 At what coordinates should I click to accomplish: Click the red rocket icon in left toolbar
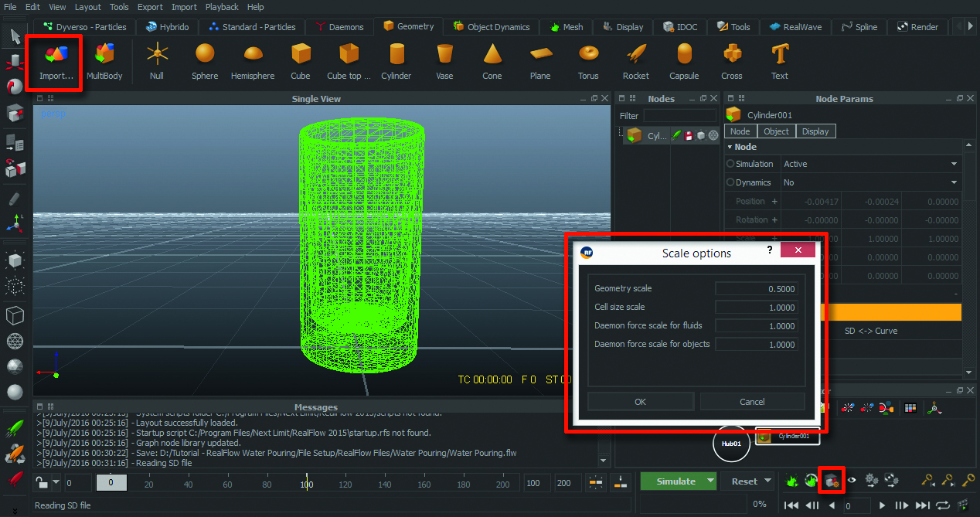pos(15,478)
